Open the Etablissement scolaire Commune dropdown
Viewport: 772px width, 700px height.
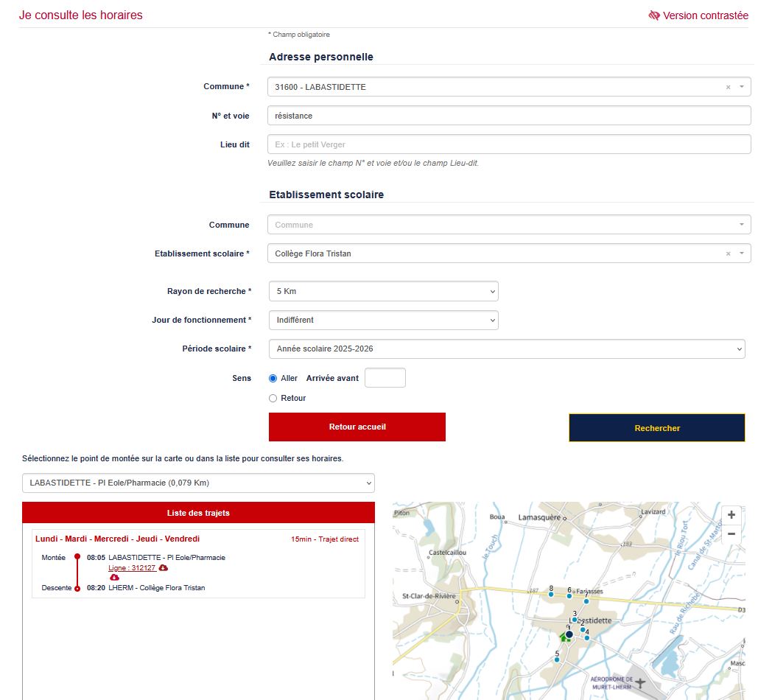point(509,225)
